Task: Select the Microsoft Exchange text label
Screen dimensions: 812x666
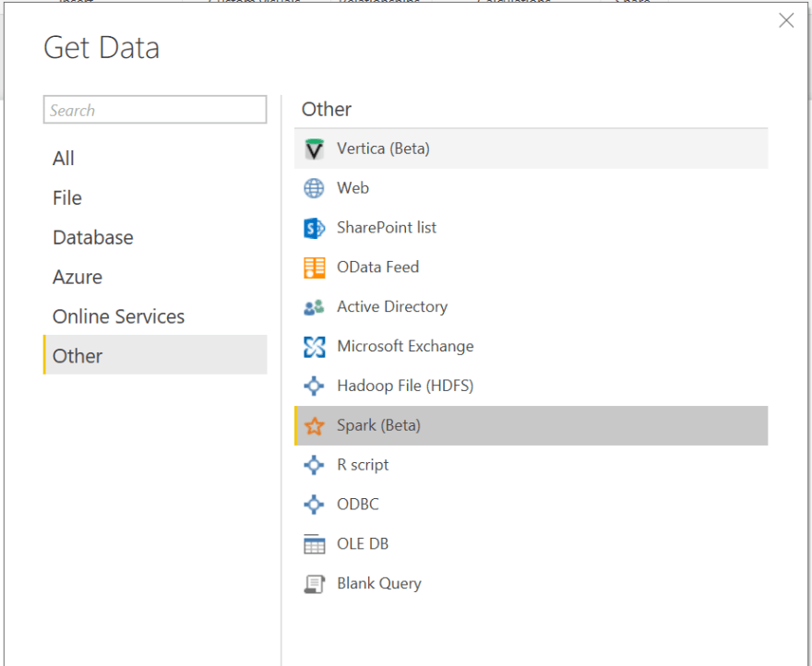Action: coord(405,346)
